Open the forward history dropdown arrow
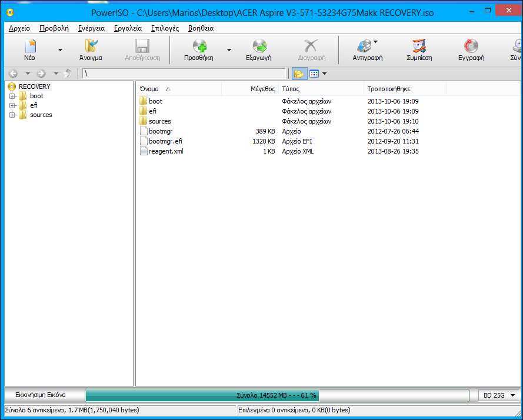This screenshot has width=523, height=420. pyautogui.click(x=56, y=74)
